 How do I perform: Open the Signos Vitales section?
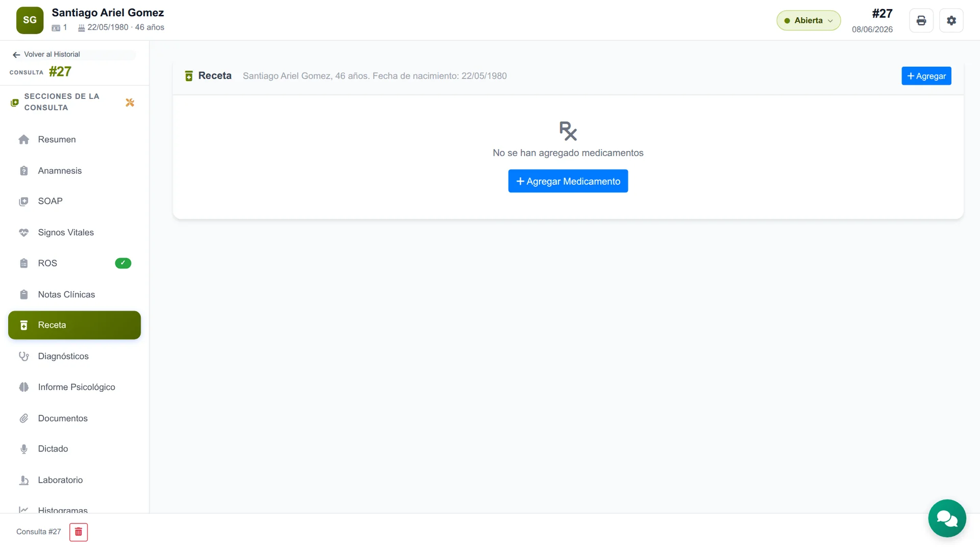pyautogui.click(x=75, y=233)
